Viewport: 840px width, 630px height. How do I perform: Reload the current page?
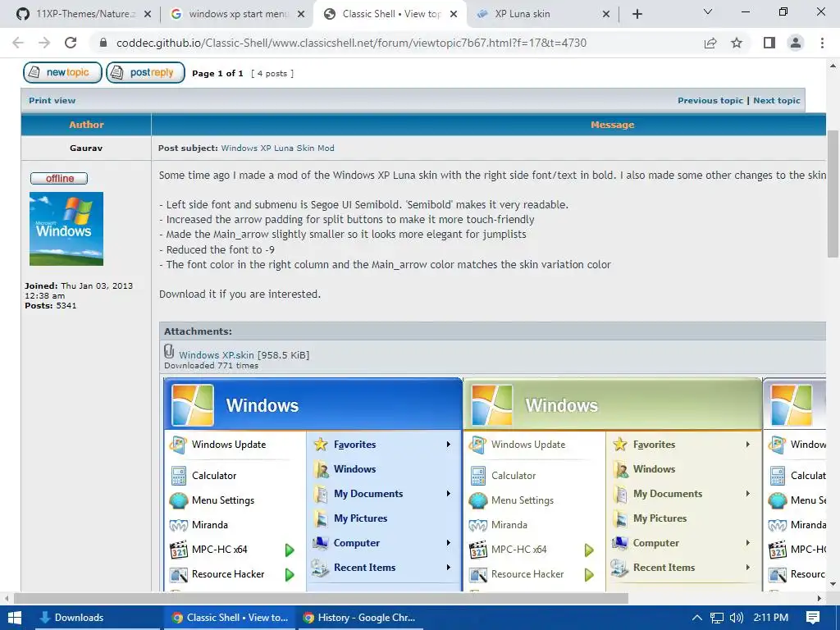click(x=71, y=43)
